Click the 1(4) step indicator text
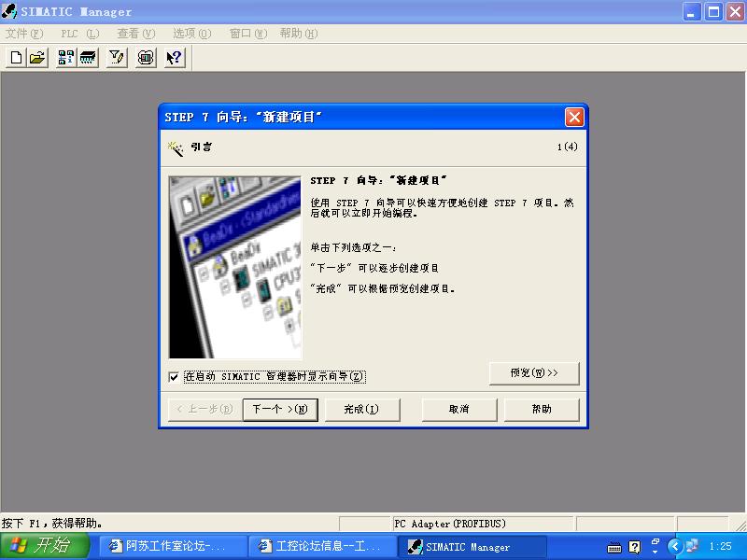This screenshot has width=747, height=560. tap(568, 147)
